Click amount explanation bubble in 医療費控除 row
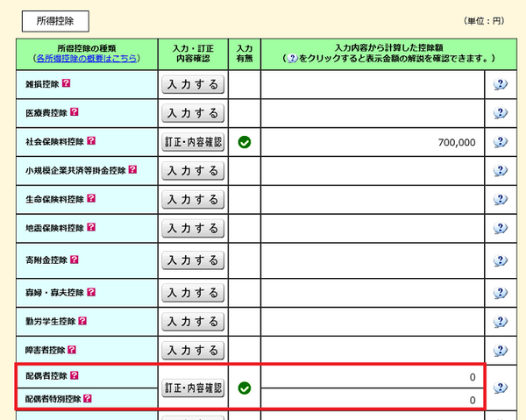 (x=501, y=113)
